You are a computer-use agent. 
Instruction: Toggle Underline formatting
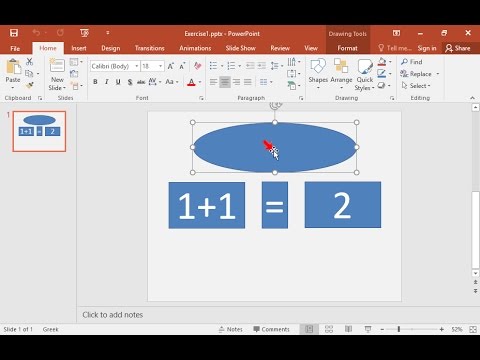pos(118,82)
